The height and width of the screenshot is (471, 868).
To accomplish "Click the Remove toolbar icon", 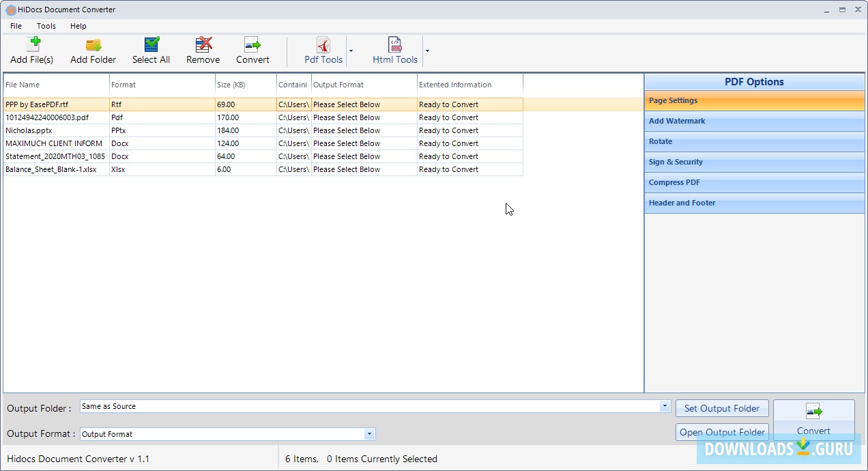I will click(x=203, y=45).
